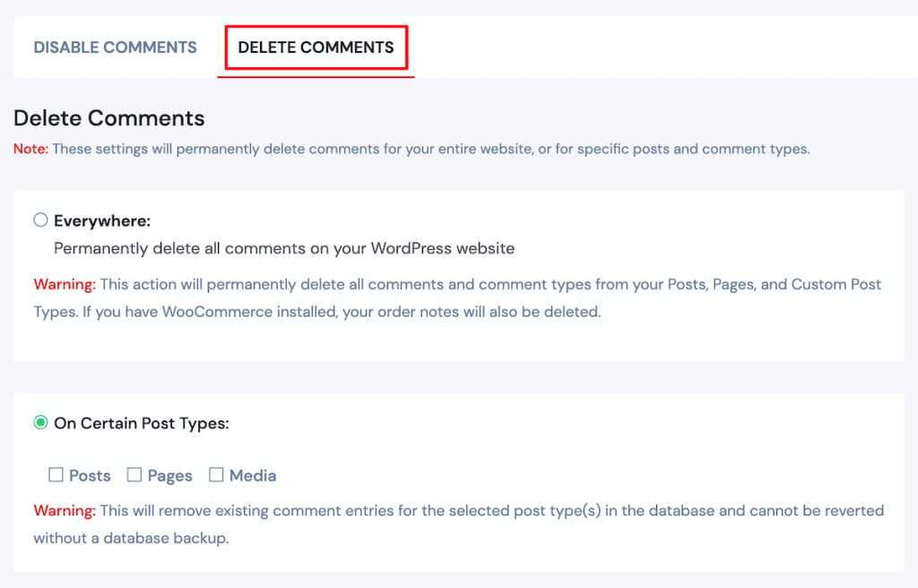
Task: Choose the On Certain Post Types option
Action: [40, 422]
